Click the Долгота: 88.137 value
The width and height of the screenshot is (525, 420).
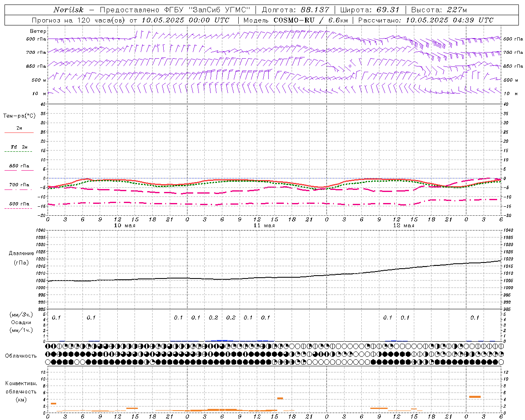(295, 10)
